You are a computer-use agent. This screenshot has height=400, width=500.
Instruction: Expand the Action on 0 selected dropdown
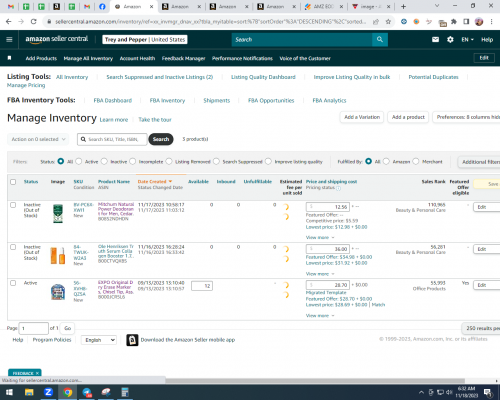pyautogui.click(x=38, y=139)
